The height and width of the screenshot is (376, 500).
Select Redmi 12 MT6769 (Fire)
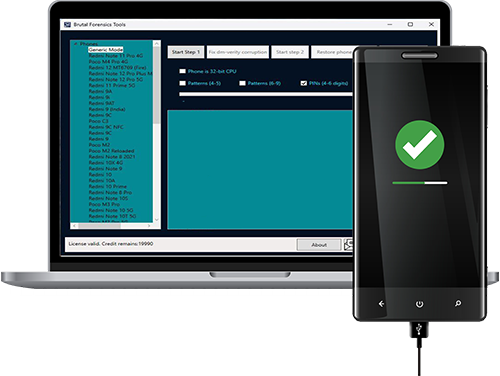(117, 67)
